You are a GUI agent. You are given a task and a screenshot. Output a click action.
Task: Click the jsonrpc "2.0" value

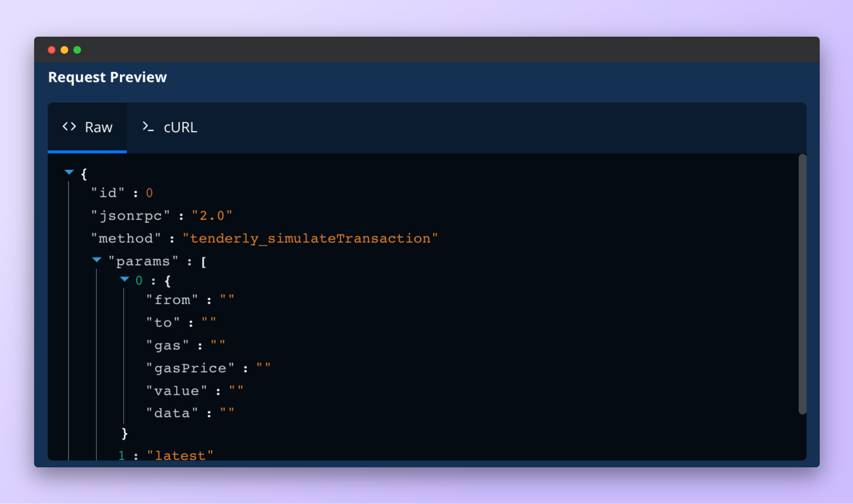212,216
